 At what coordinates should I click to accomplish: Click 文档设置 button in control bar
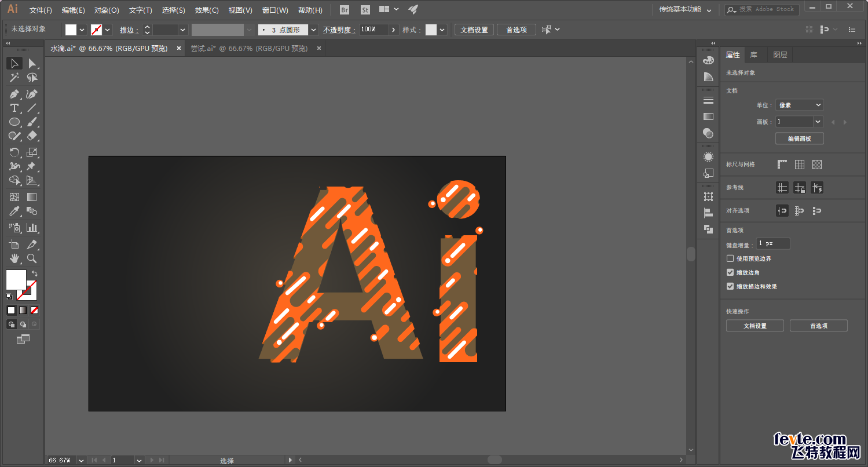click(474, 30)
